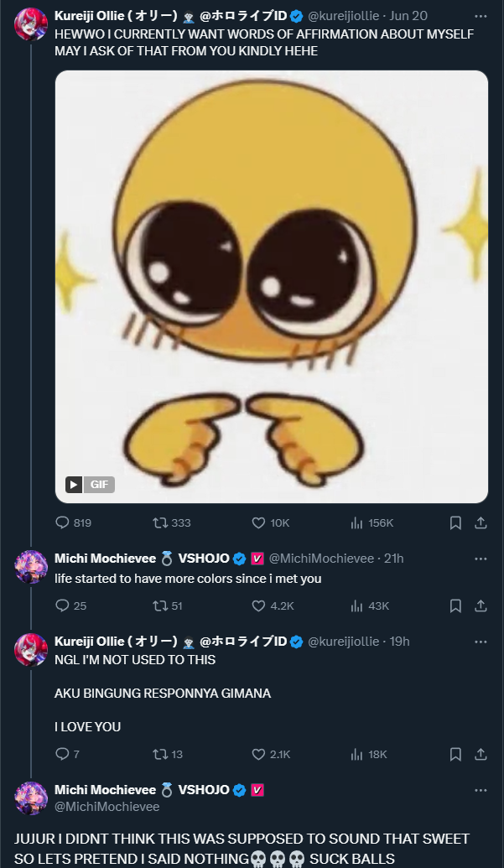Open more options for Michi's 21h reply
The image size is (504, 868).
(481, 559)
